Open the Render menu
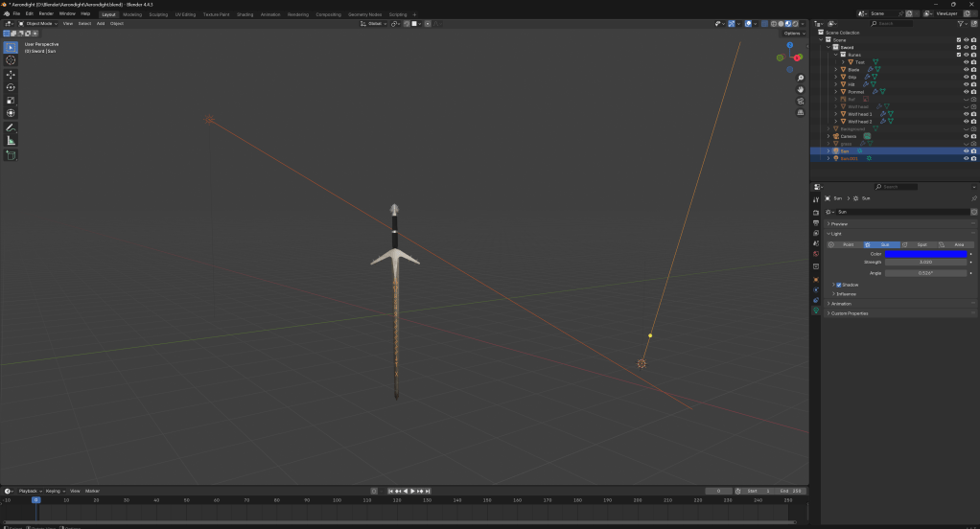Viewport: 980px width, 529px height. [46, 13]
